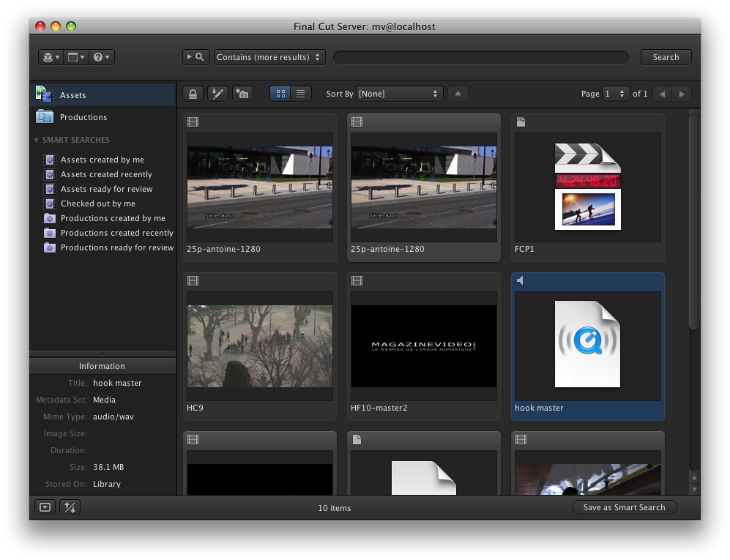Screen dimensions: 730x560
Task: Switch to thumbnail grid view
Action: [x=280, y=94]
